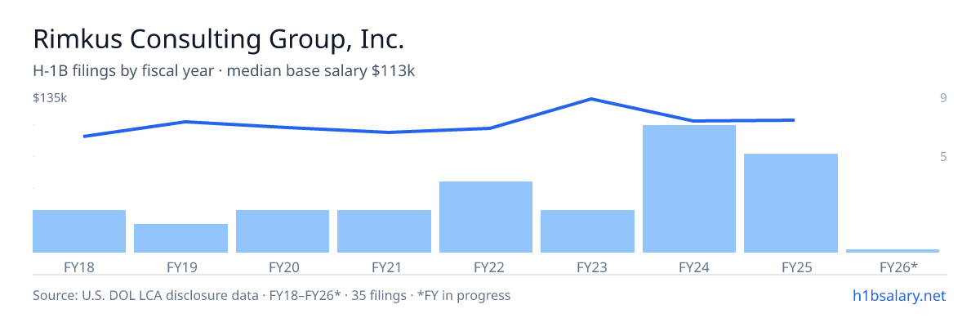Select the FY20 filings bar
Viewport: 980px width, 327px height.
pyautogui.click(x=283, y=231)
